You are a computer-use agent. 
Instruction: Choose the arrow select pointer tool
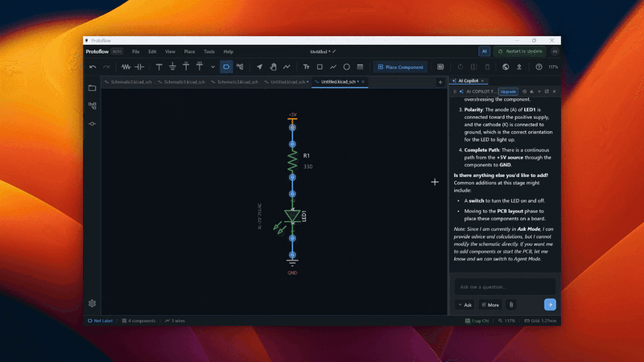(x=259, y=67)
